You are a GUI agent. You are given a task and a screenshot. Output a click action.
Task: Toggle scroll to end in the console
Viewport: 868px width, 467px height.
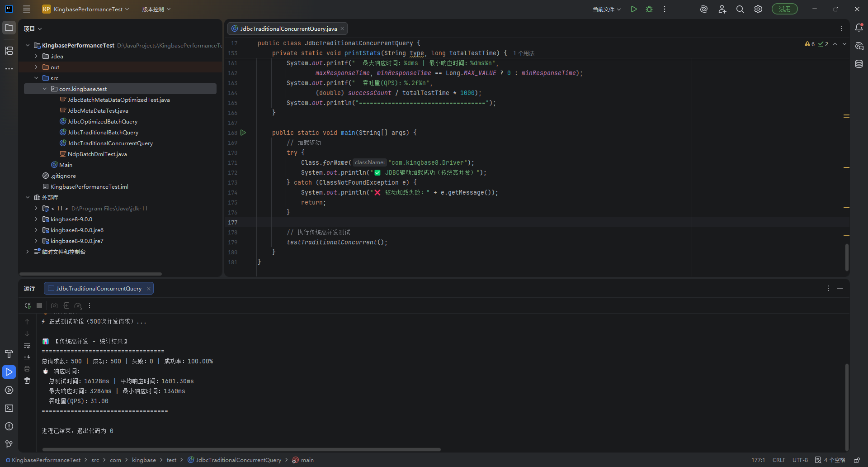tap(27, 357)
